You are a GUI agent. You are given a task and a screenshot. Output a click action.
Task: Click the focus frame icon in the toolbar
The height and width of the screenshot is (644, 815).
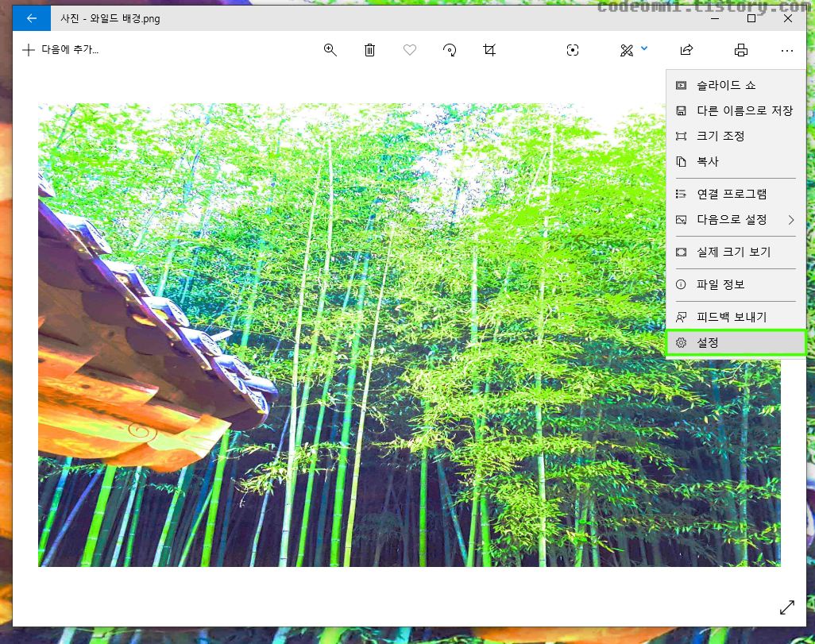pos(572,50)
